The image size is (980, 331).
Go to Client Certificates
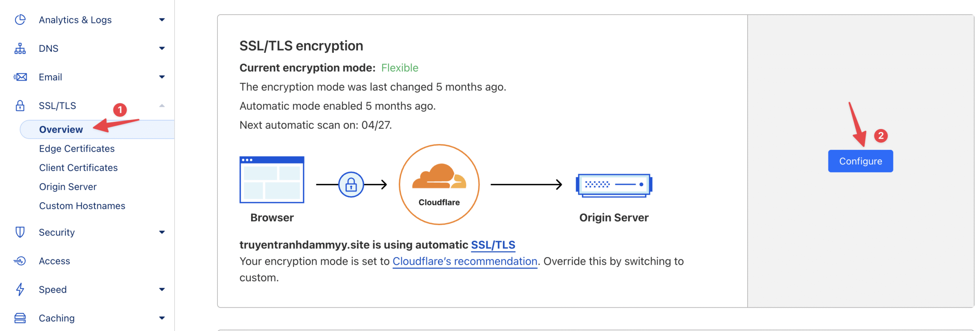78,168
